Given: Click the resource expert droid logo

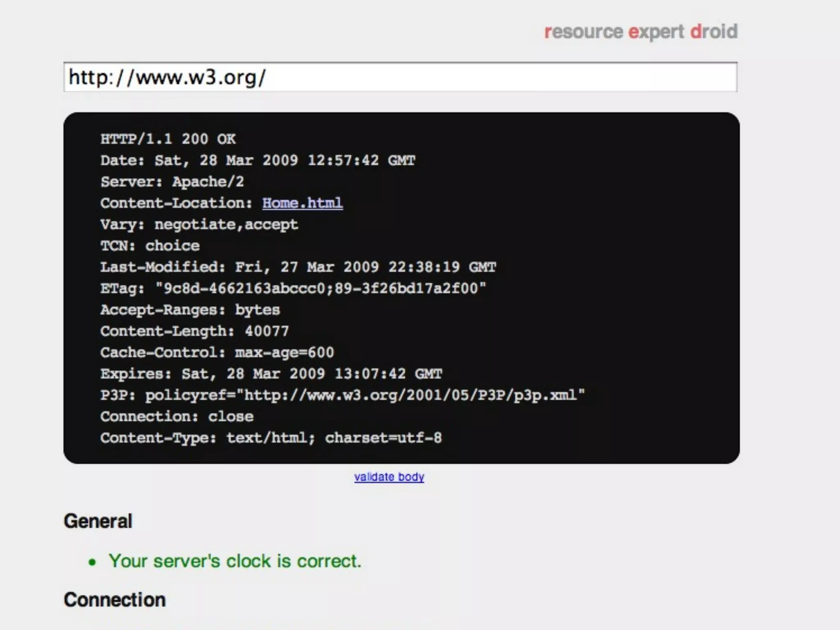Looking at the screenshot, I should pos(641,32).
